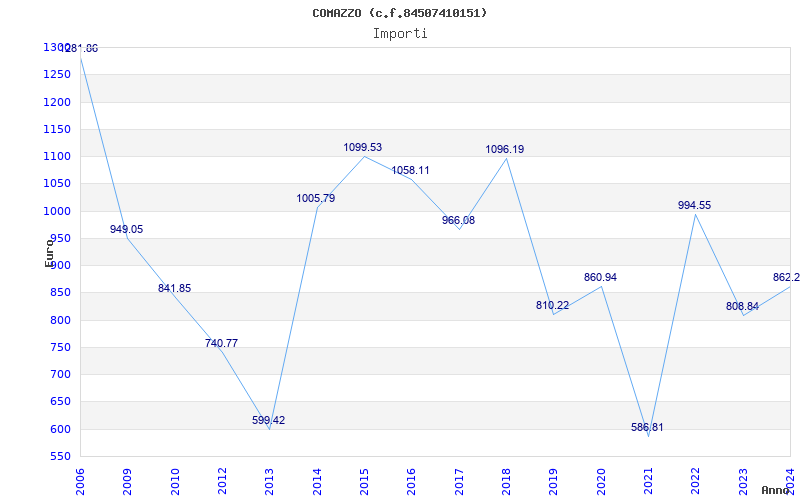Click the 1200 y-axis tick label
This screenshot has height=500, width=800.
pos(57,102)
